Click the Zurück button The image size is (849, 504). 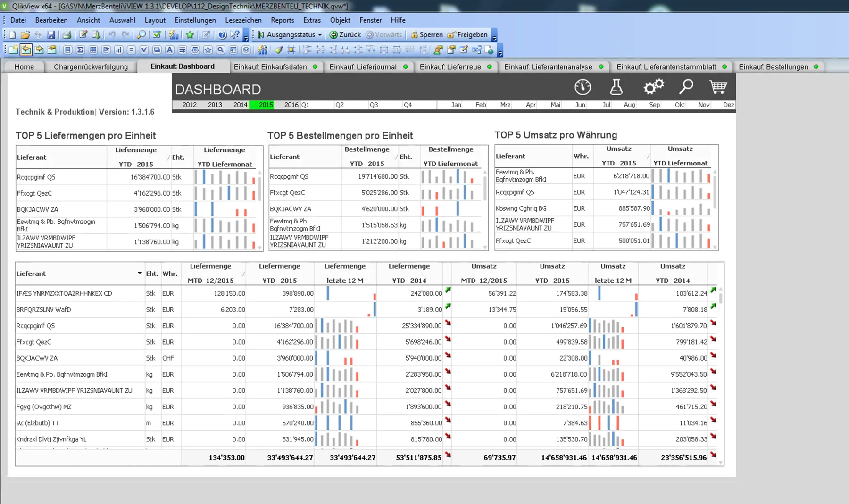345,35
